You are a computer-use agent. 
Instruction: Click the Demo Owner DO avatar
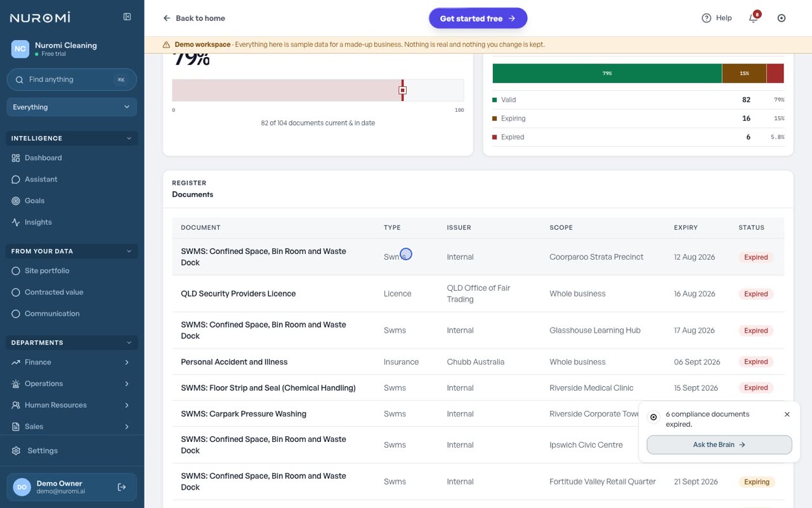(22, 487)
